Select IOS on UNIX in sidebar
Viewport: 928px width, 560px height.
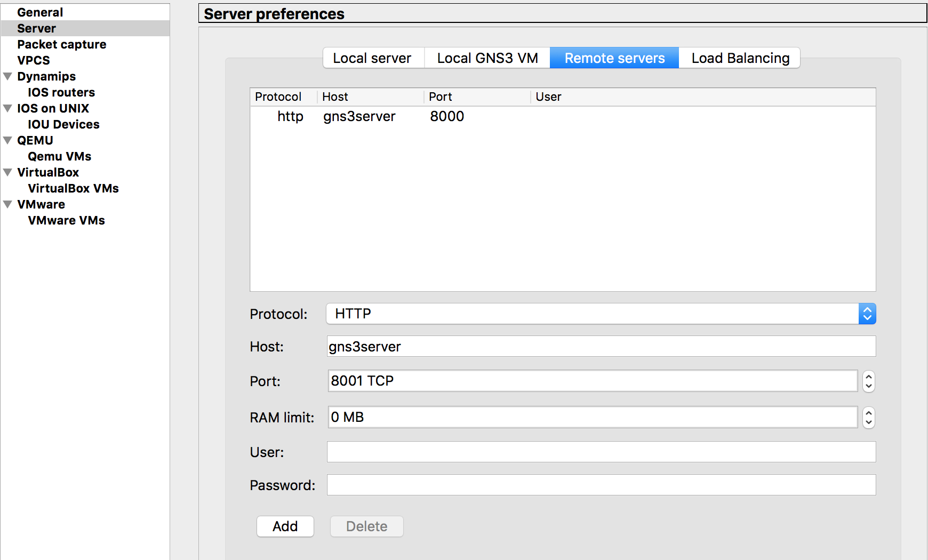[x=53, y=108]
